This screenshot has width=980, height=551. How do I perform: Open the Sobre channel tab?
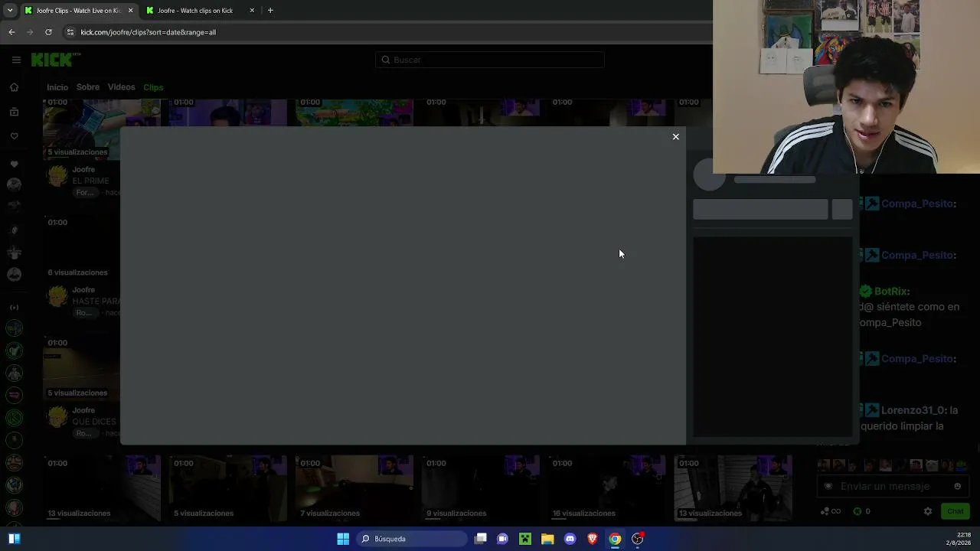pos(88,87)
